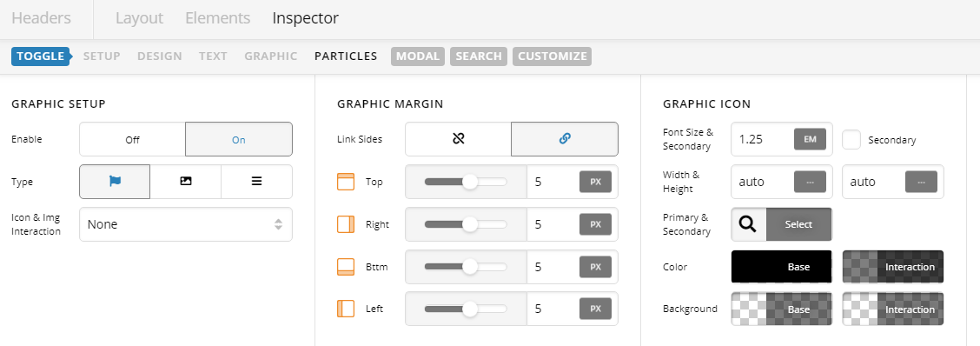Switch to the Elements tab
The image size is (980, 346).
(x=217, y=18)
